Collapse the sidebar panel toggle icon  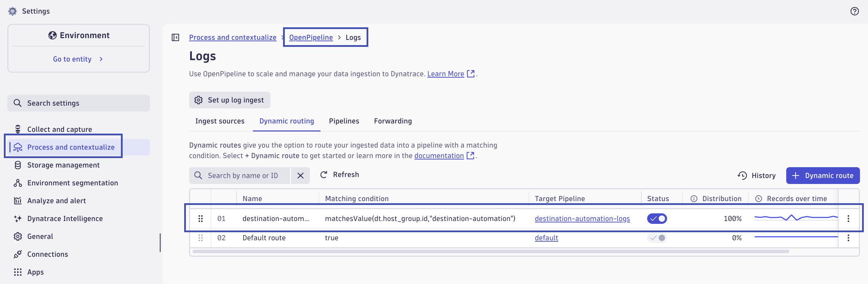click(175, 37)
